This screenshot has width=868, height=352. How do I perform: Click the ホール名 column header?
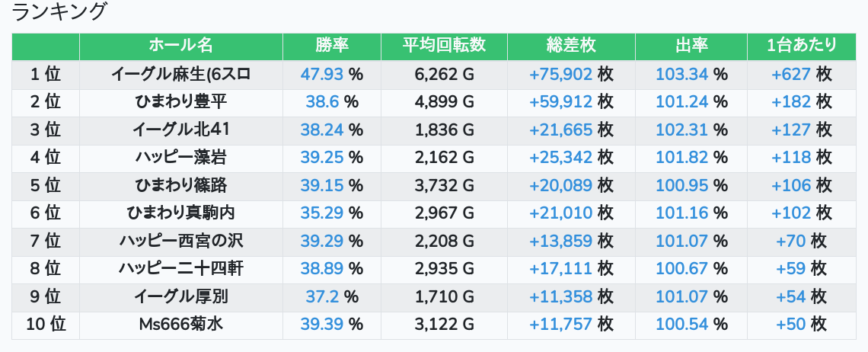click(180, 46)
